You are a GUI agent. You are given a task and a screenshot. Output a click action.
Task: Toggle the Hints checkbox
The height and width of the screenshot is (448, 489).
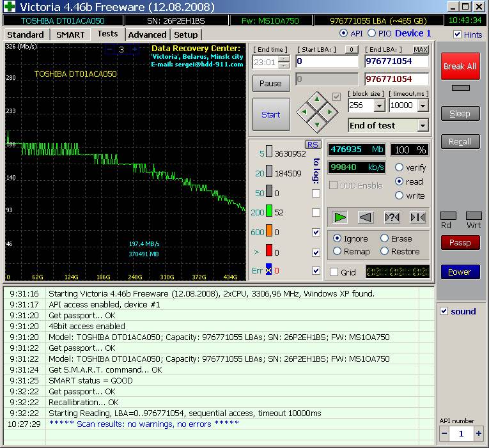[457, 35]
